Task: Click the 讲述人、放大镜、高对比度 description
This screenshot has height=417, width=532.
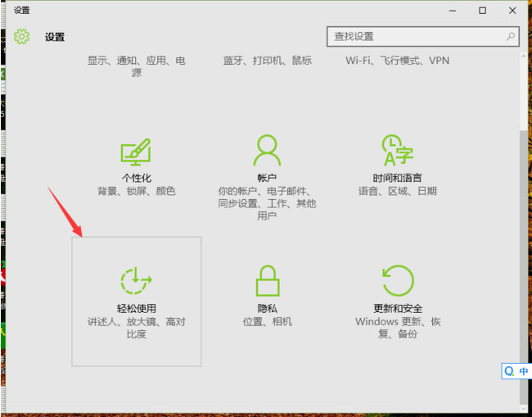Action: 137,328
